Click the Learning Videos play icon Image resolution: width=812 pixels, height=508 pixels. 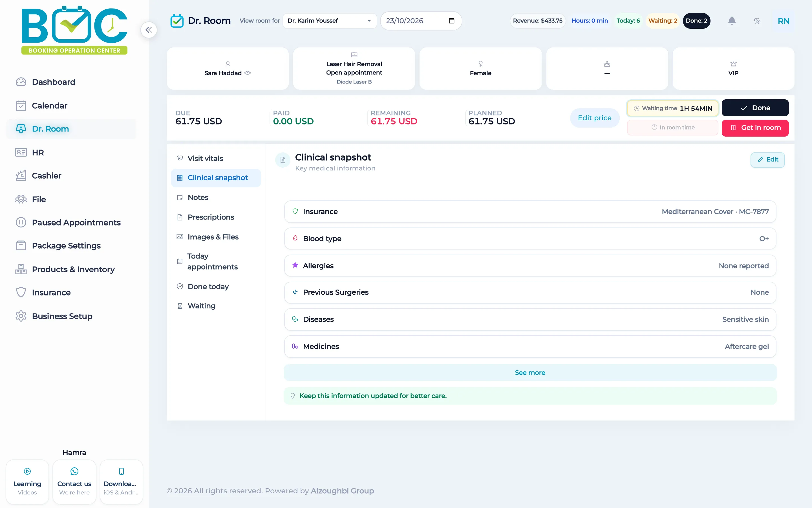pyautogui.click(x=28, y=471)
